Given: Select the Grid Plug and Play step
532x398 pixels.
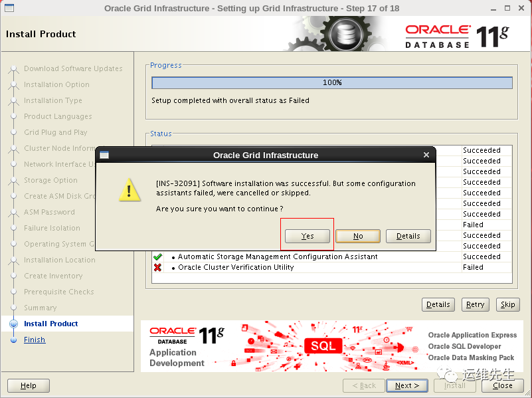Looking at the screenshot, I should (56, 132).
